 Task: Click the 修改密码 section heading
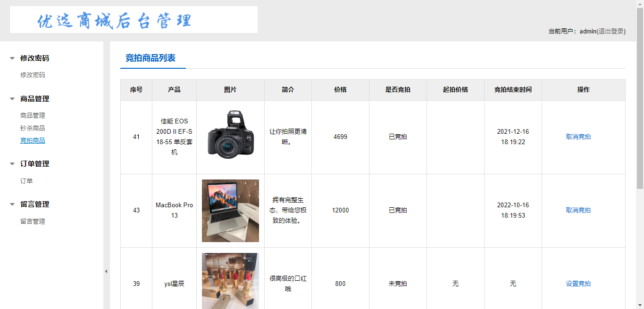[x=34, y=58]
